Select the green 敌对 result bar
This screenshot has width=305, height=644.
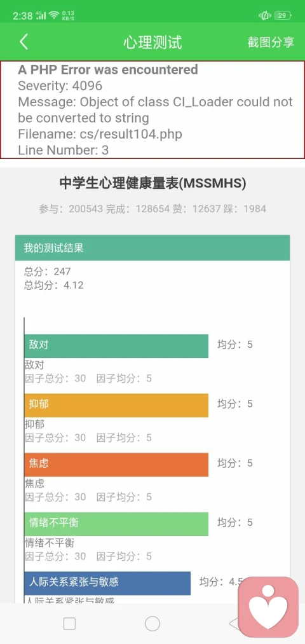[116, 346]
